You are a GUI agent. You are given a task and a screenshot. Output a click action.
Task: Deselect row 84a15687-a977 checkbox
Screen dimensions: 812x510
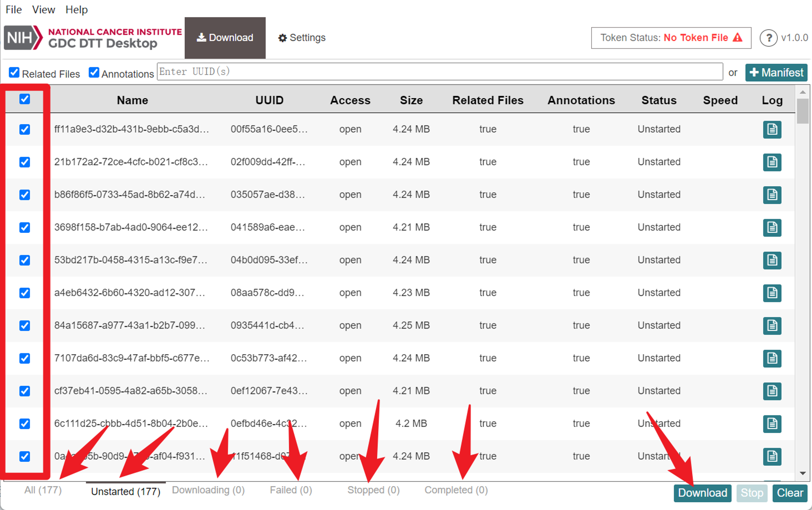pos(25,325)
